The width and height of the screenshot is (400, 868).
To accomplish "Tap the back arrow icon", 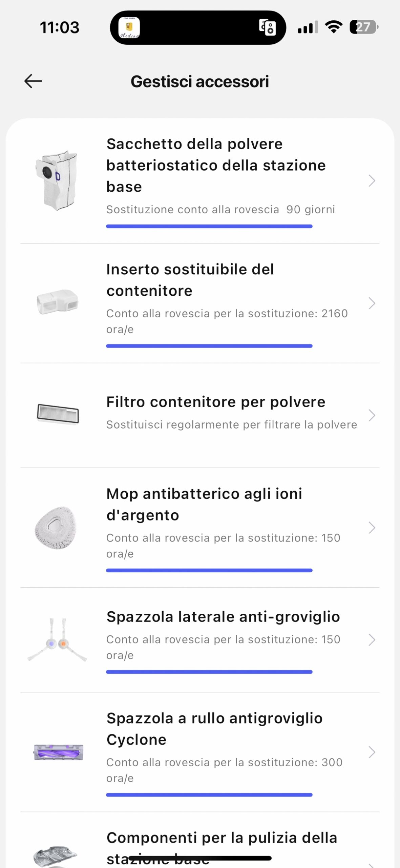I will point(33,81).
